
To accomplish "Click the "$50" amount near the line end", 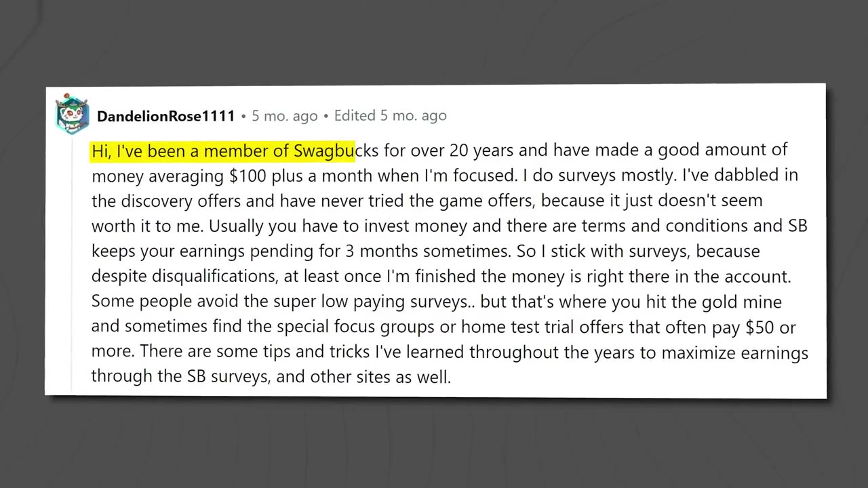I will pos(760,328).
